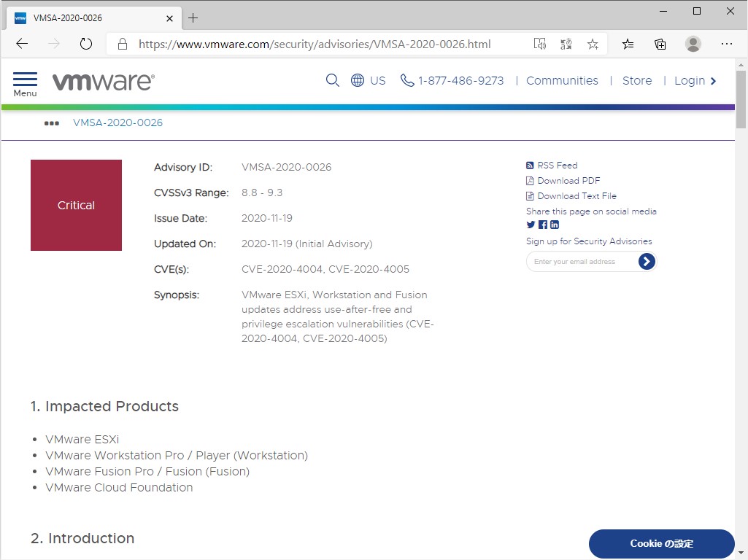Screen dimensions: 748x560
Task: Click the Critical severity box
Action: pyautogui.click(x=77, y=205)
